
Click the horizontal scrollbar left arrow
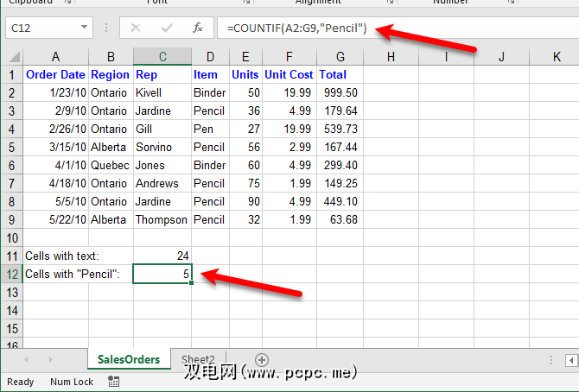coord(550,359)
